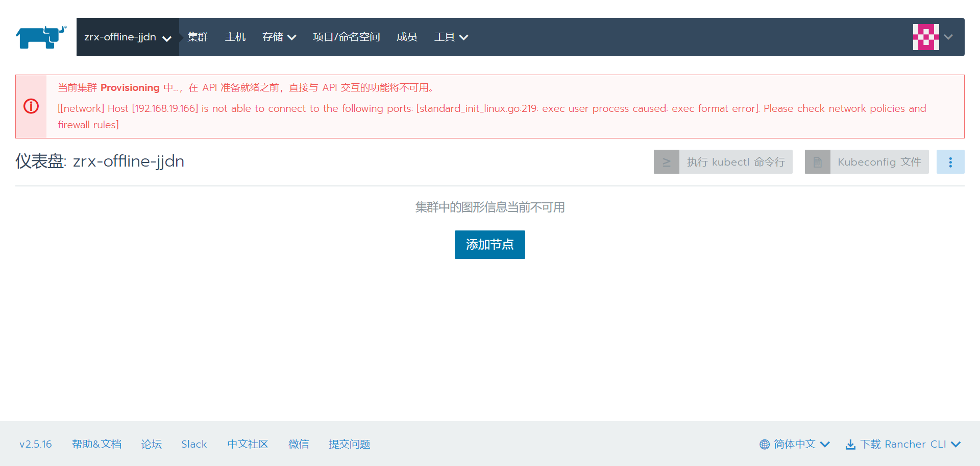
Task: Click the 添加节点 add node button
Action: (489, 245)
